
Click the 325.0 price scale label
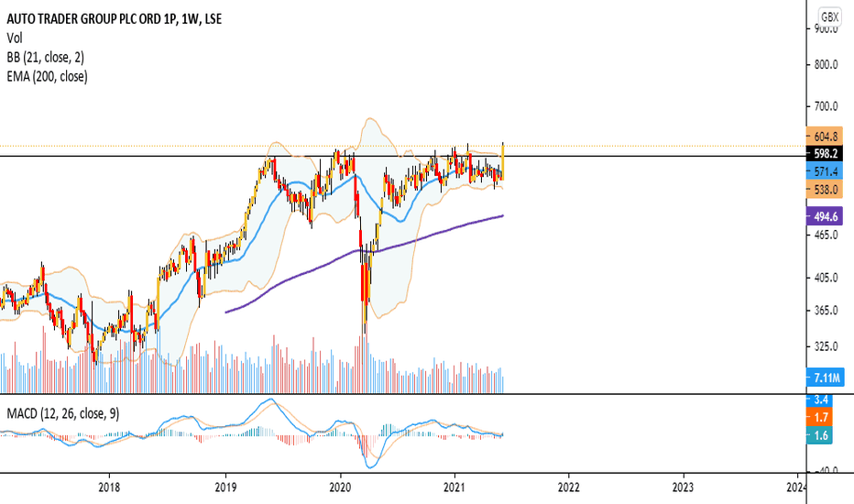[x=826, y=346]
